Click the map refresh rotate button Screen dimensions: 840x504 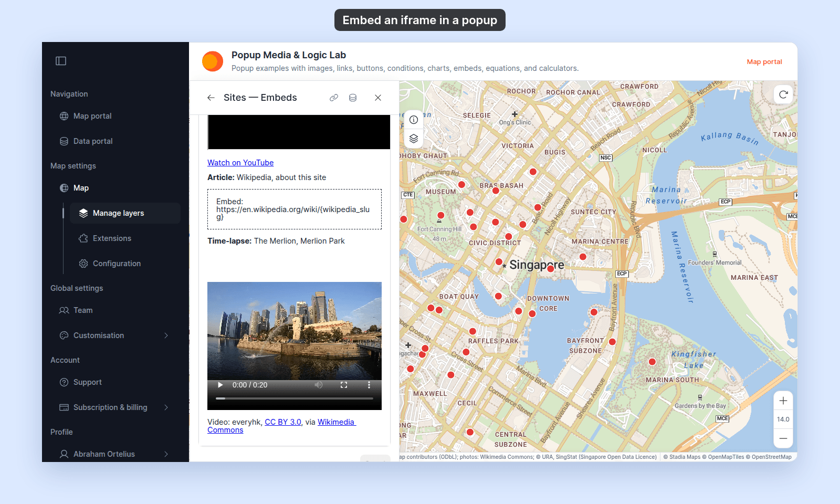coord(783,94)
